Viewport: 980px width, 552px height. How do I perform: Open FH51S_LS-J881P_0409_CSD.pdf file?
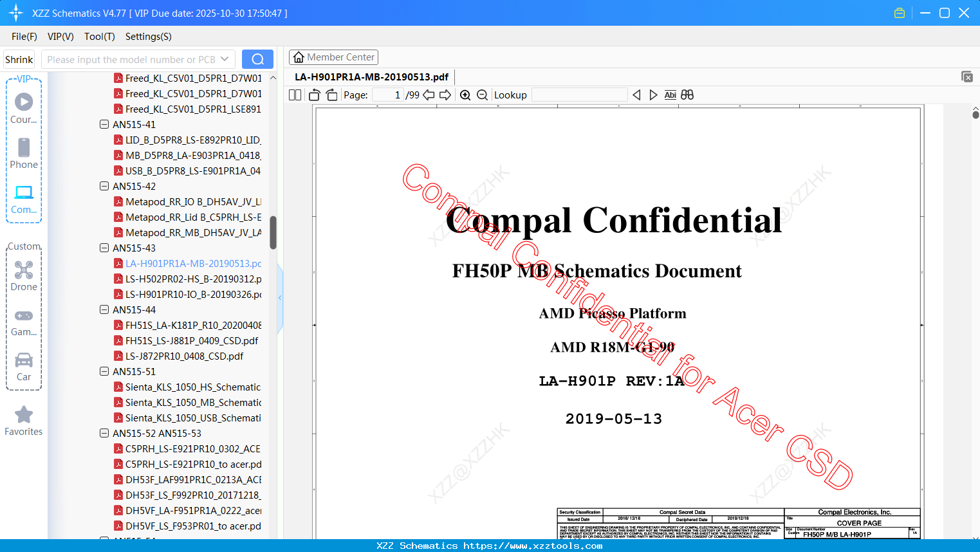coord(192,340)
